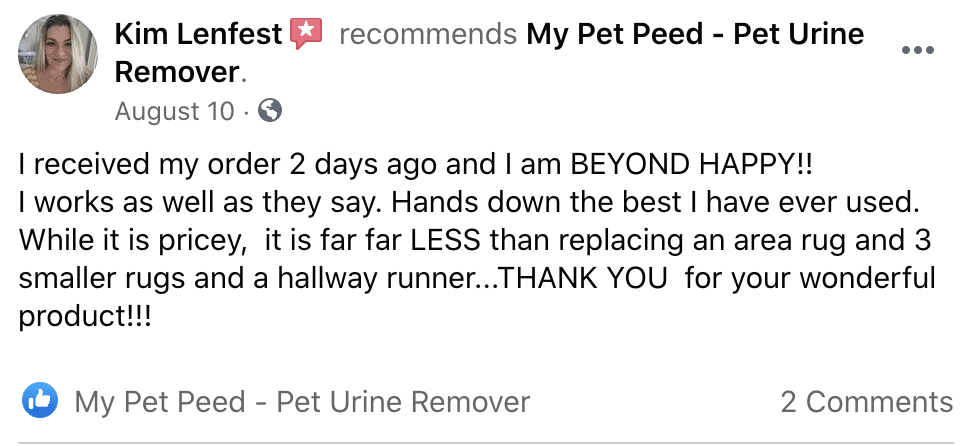This screenshot has width=970, height=446.
Task: Open the August 10 timestamp permalink
Action: (x=174, y=111)
